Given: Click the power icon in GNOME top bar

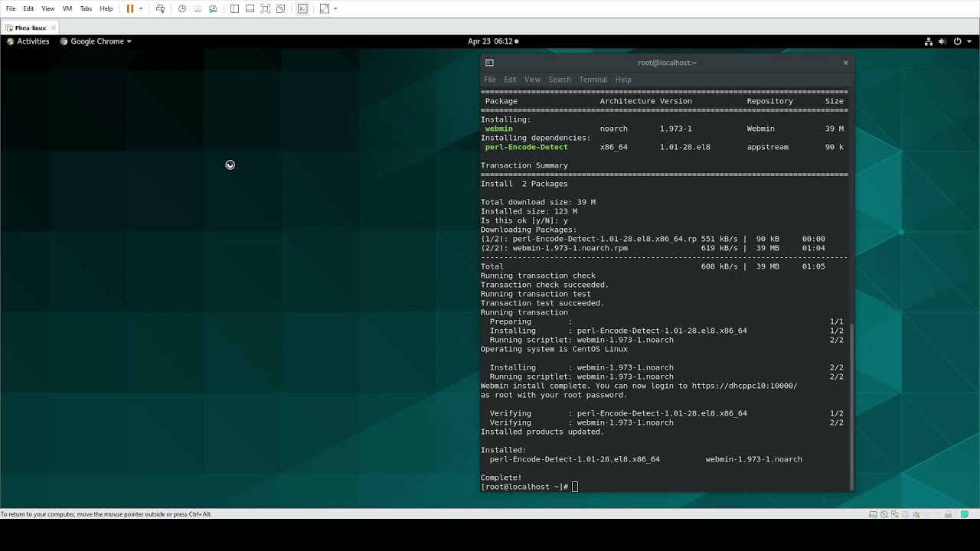Looking at the screenshot, I should (x=957, y=41).
